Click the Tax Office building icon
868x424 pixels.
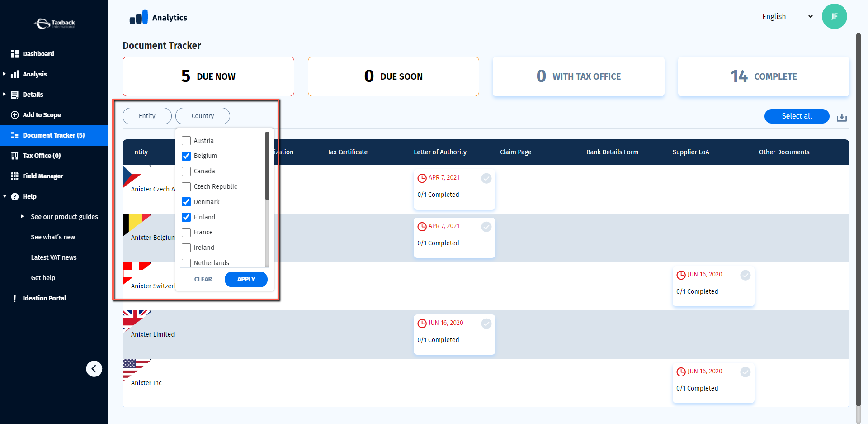[15, 156]
